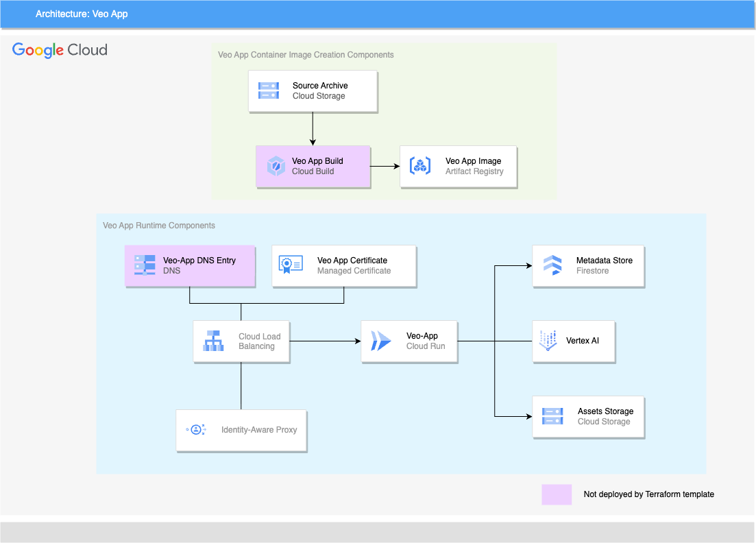Screen dimensions: 756x543
Task: Select the Cloud Load Balancing icon
Action: coord(213,341)
